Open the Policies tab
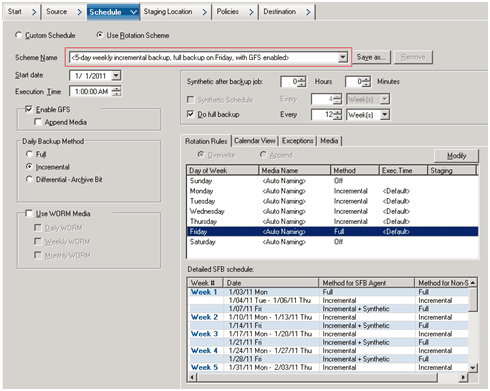The image size is (490, 391). point(234,12)
